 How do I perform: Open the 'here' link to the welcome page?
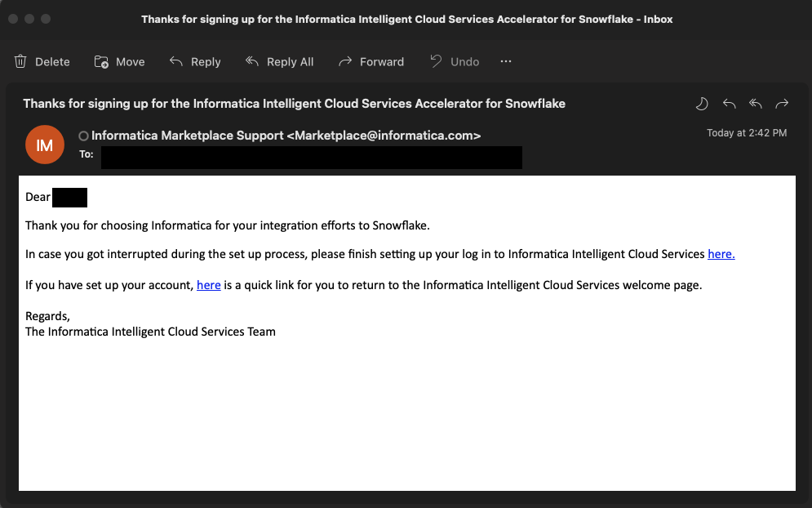[209, 285]
